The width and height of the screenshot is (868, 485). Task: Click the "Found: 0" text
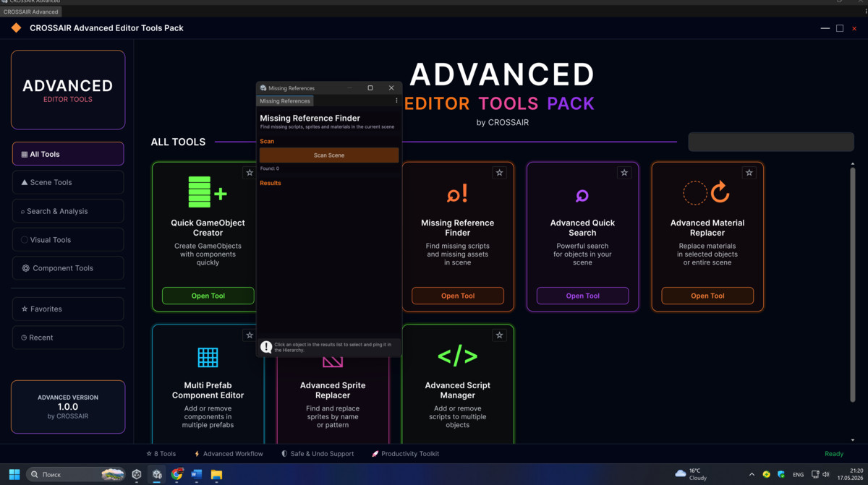click(270, 168)
